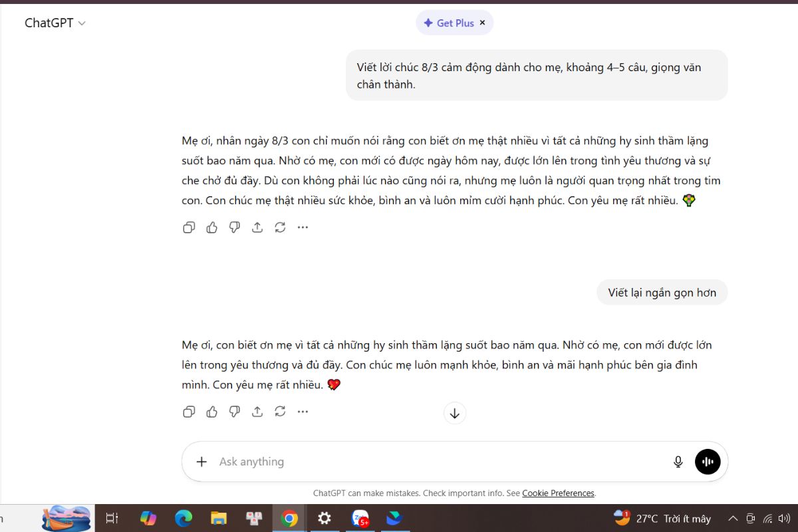Open the Cookie Preferences link
This screenshot has height=532, width=798.
[x=558, y=493]
